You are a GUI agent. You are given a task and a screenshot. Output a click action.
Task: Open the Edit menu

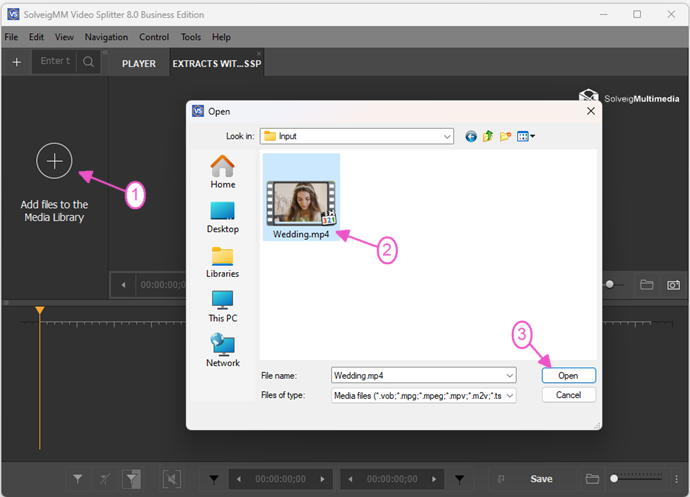[37, 37]
